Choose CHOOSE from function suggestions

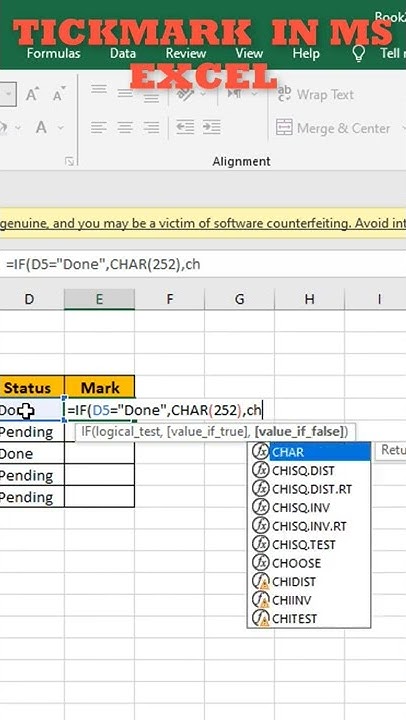[x=310, y=562]
